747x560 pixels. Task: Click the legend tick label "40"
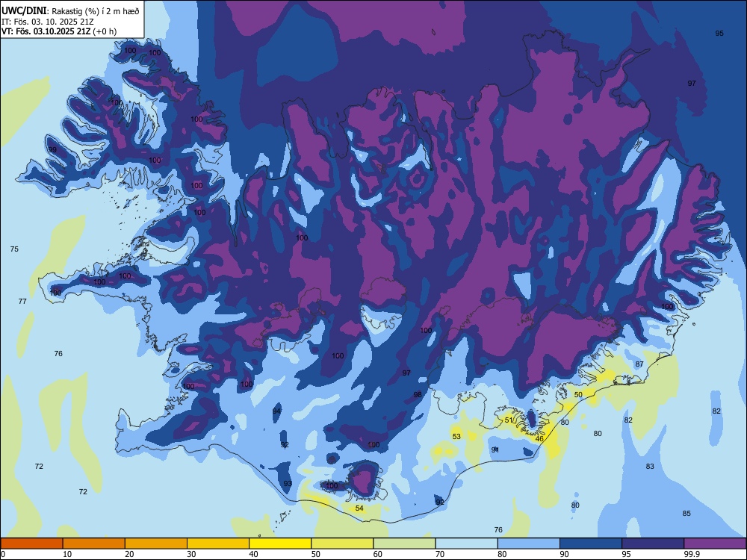pos(254,554)
